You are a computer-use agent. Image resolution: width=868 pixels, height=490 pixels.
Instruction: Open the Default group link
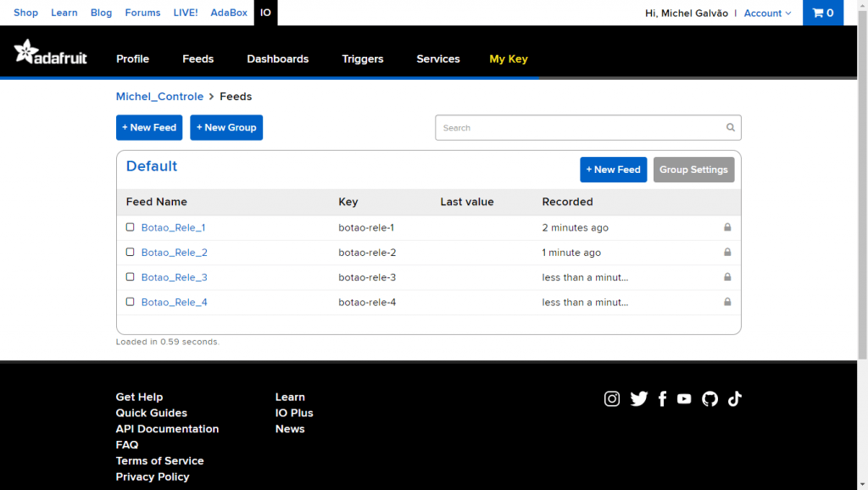151,166
